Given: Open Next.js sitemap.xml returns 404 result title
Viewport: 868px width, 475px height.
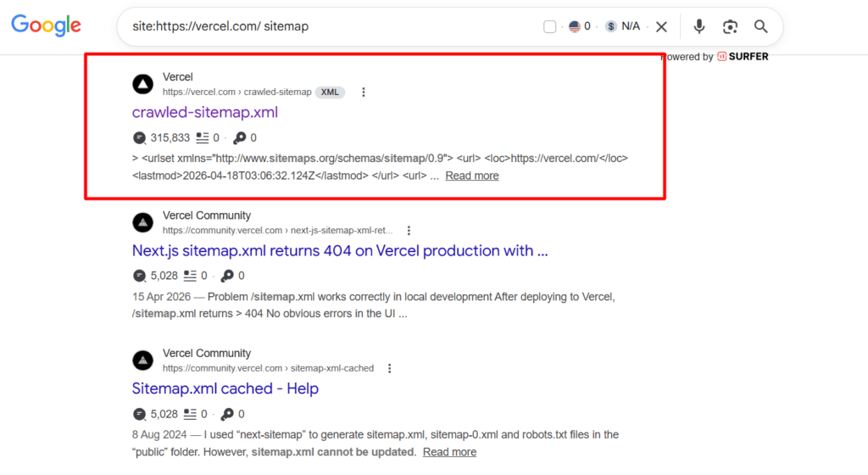Looking at the screenshot, I should tap(340, 251).
